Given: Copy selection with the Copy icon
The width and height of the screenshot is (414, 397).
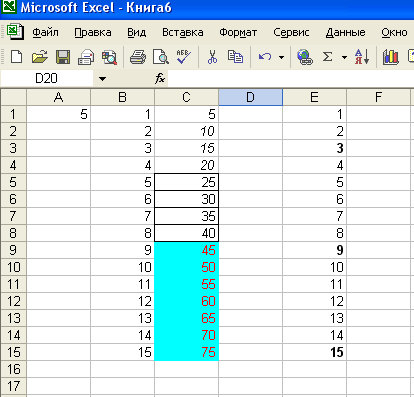Looking at the screenshot, I should click(235, 57).
